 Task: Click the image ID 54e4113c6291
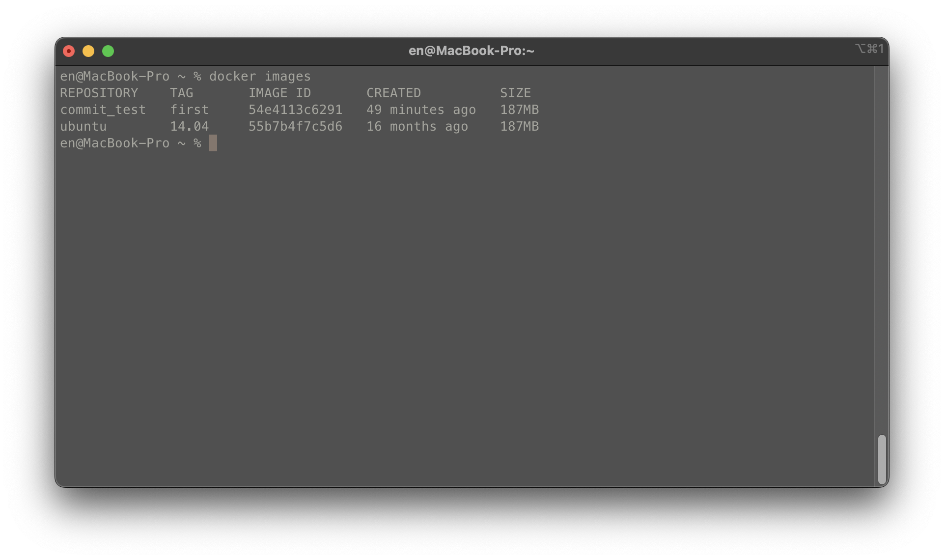coord(295,110)
